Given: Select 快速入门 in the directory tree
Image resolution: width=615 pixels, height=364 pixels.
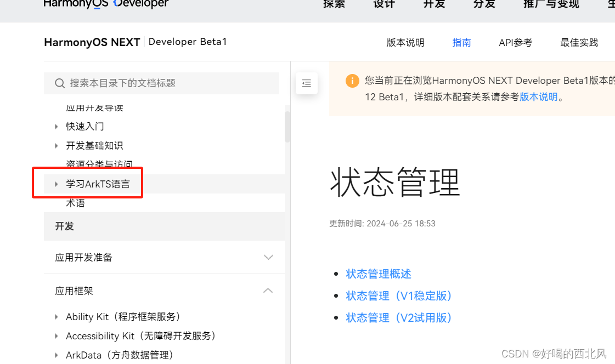Looking at the screenshot, I should (84, 127).
